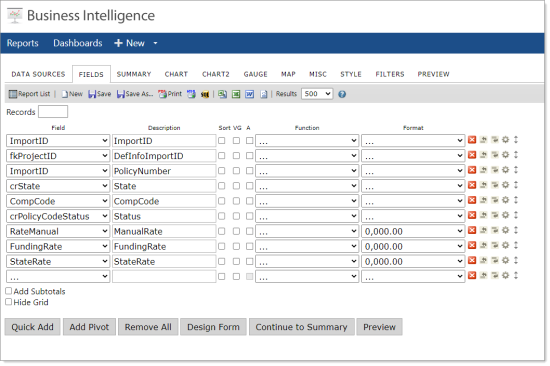Viewport: 550px width, 366px height.
Task: Click the Word export icon
Action: click(x=249, y=94)
